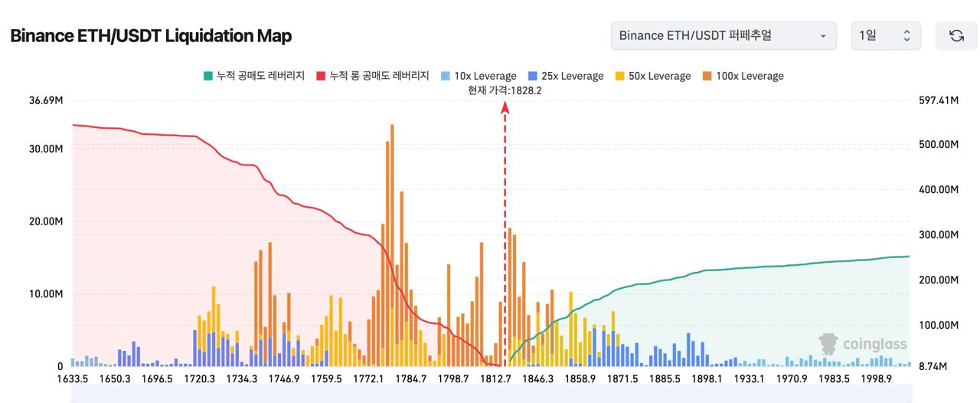The image size is (980, 403).
Task: Click the 1759.5 price axis label
Action: (327, 378)
